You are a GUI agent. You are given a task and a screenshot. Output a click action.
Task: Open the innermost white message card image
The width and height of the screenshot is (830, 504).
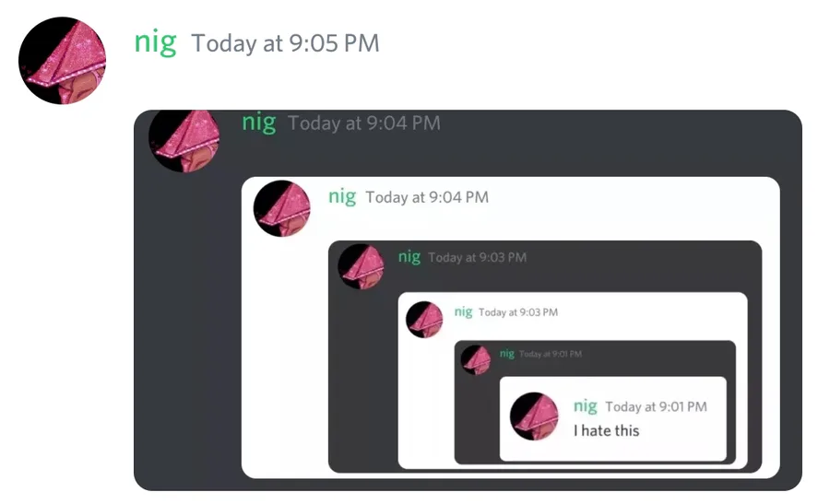[613, 419]
